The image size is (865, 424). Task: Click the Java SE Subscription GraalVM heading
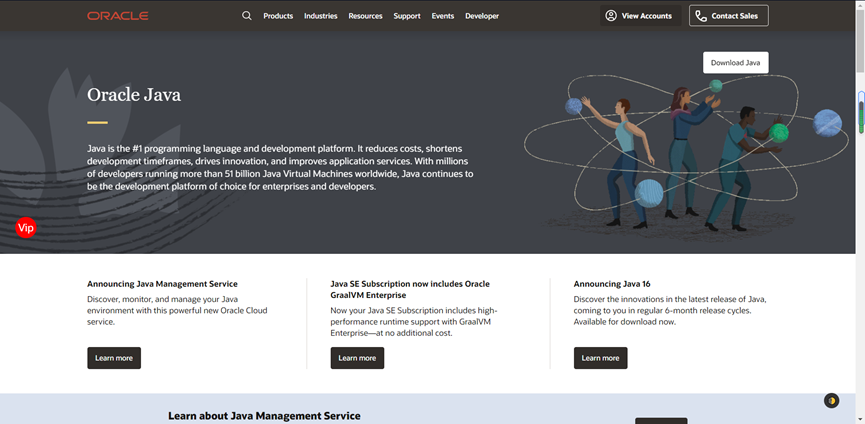coord(410,289)
